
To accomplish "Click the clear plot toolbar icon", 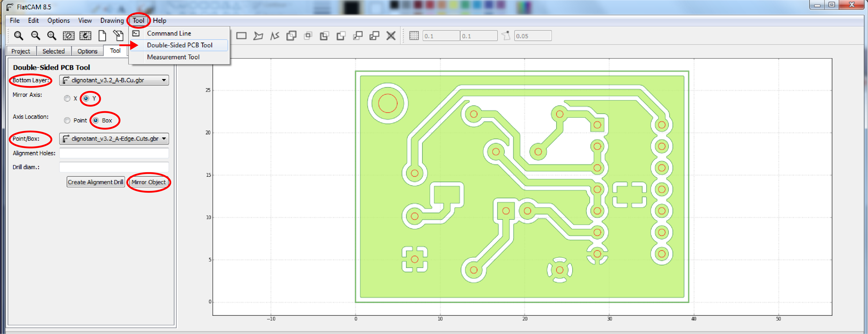I will point(68,35).
